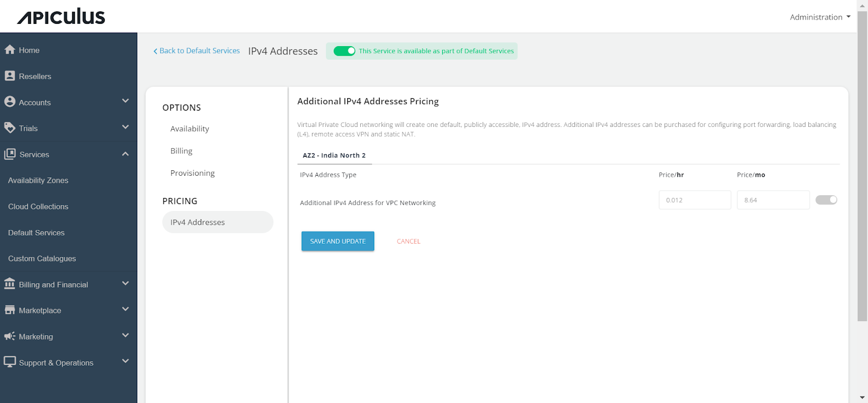The width and height of the screenshot is (868, 403).
Task: Collapse the Services section chevron
Action: [x=125, y=154]
